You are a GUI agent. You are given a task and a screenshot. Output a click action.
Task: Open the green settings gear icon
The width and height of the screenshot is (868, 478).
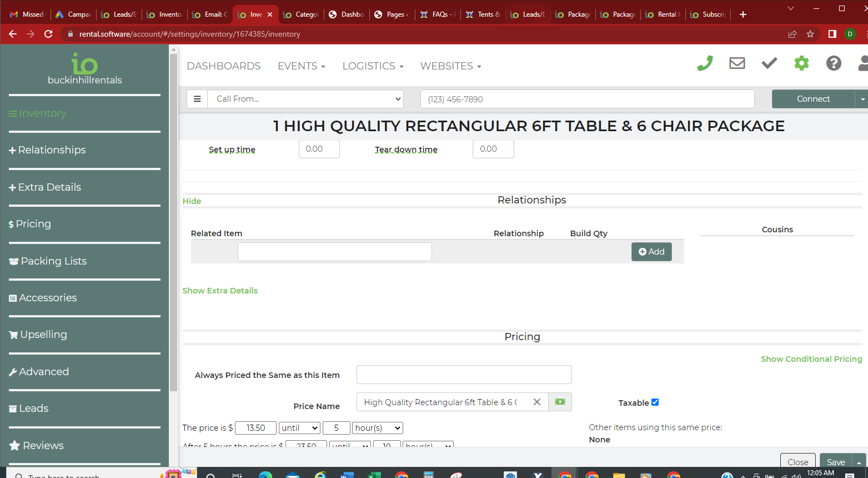click(x=801, y=63)
